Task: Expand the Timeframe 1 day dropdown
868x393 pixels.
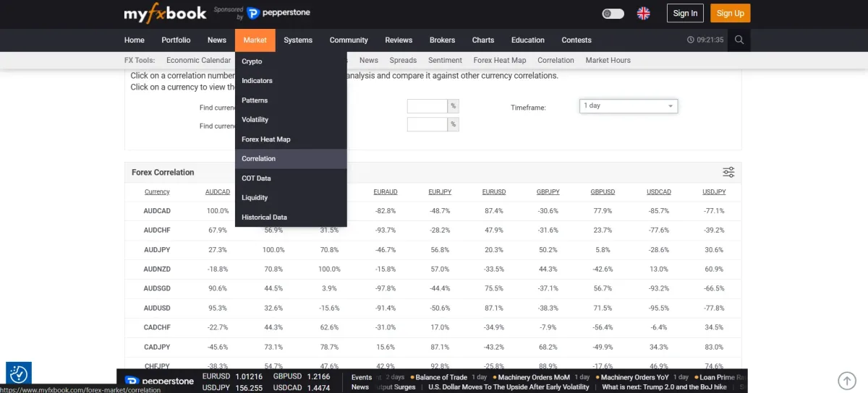Action: tap(629, 105)
